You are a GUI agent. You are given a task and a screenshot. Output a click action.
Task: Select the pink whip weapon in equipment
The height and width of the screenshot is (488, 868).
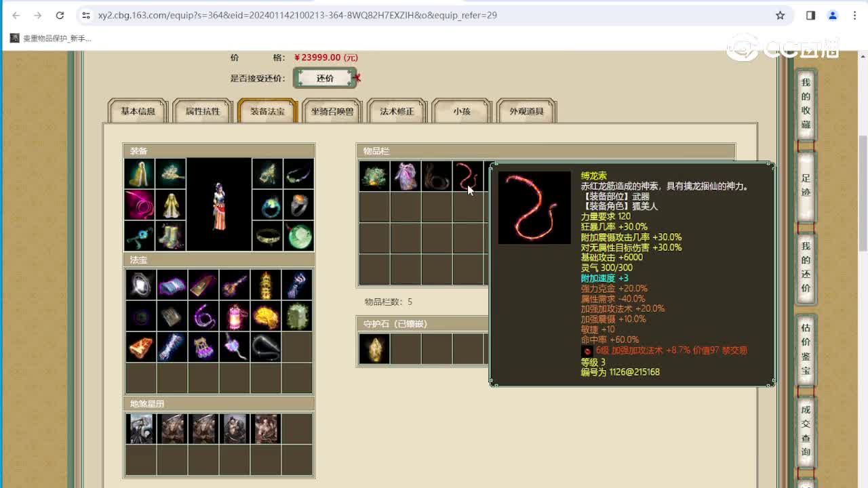coord(140,205)
